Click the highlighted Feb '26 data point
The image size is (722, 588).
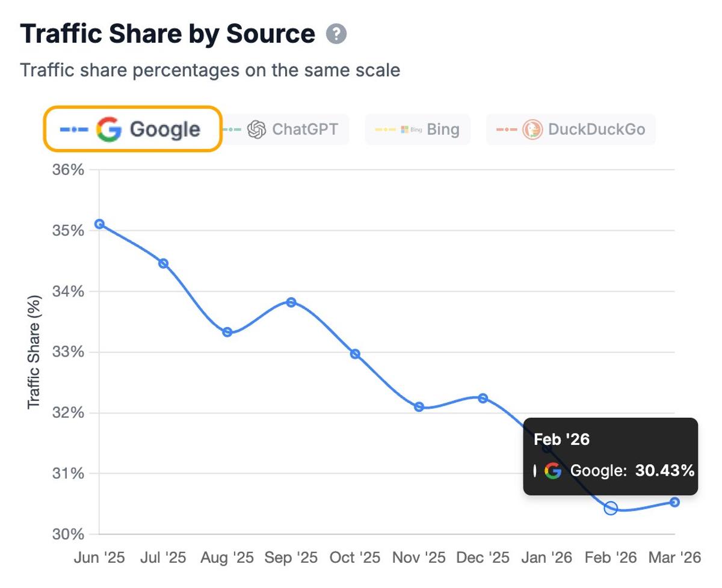coord(611,507)
